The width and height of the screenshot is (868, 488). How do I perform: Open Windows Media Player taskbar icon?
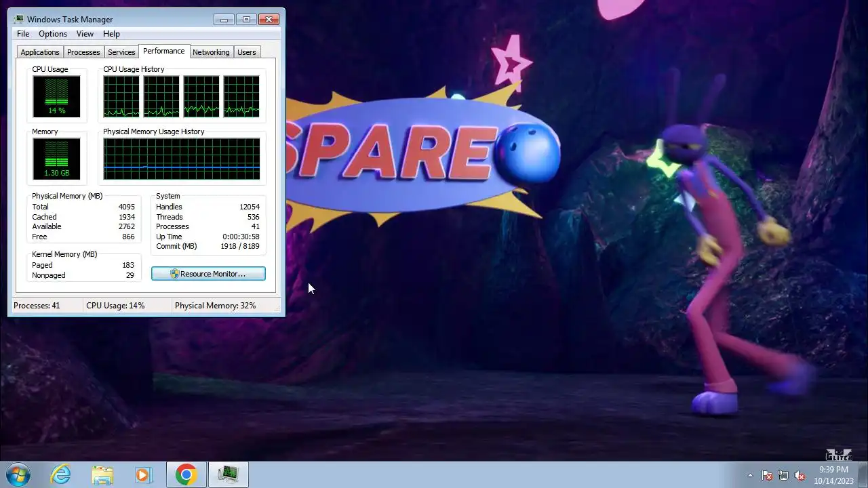pos(143,474)
